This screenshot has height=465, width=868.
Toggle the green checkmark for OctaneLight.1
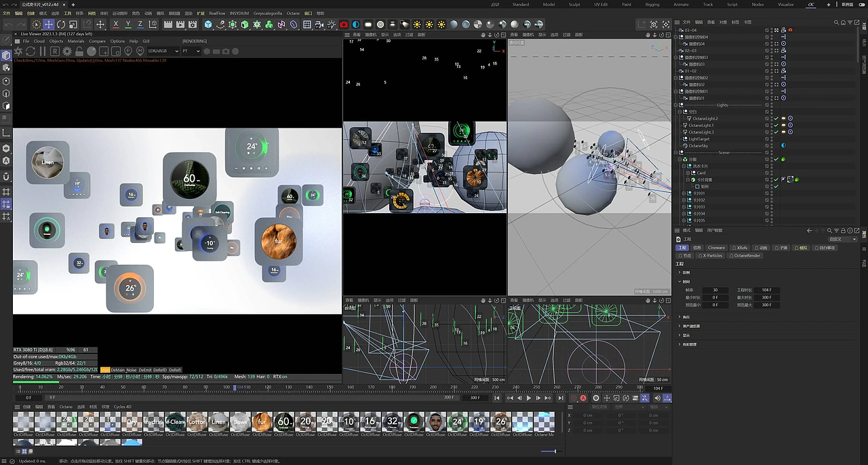(x=776, y=126)
